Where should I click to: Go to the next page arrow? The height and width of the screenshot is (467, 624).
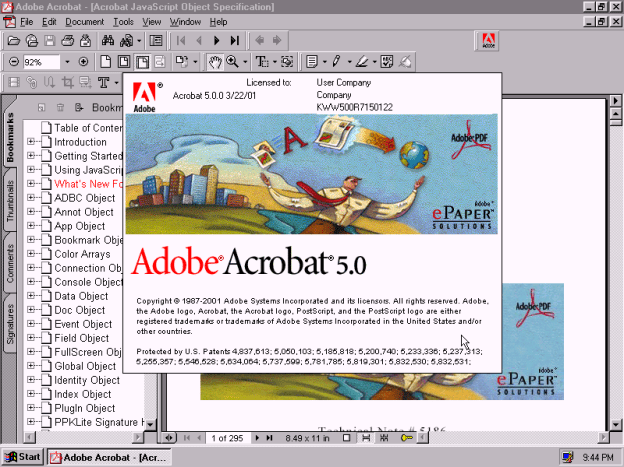217,41
